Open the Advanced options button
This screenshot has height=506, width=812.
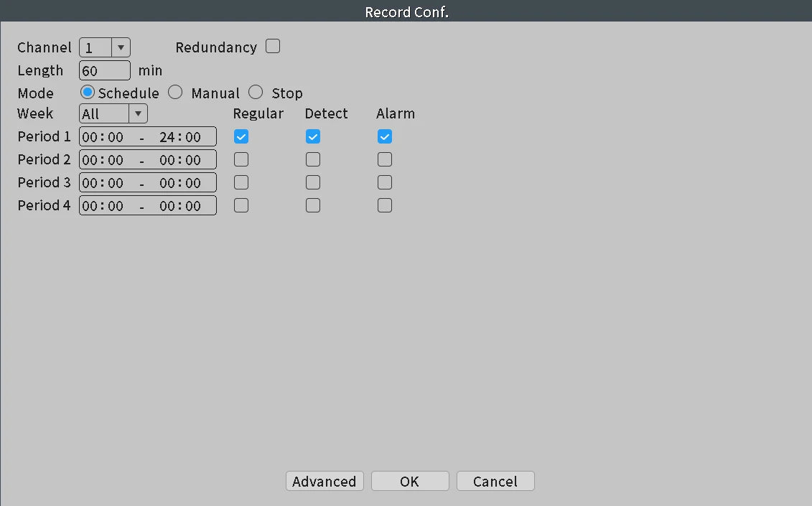325,481
